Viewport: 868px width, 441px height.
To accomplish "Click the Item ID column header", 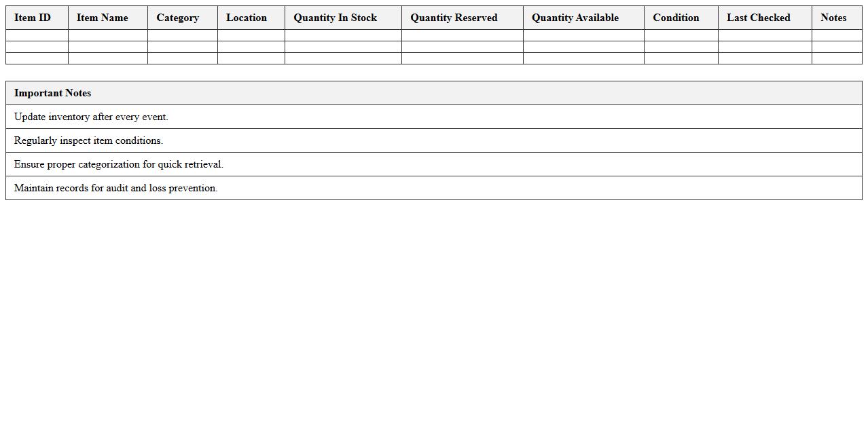I will click(x=33, y=18).
